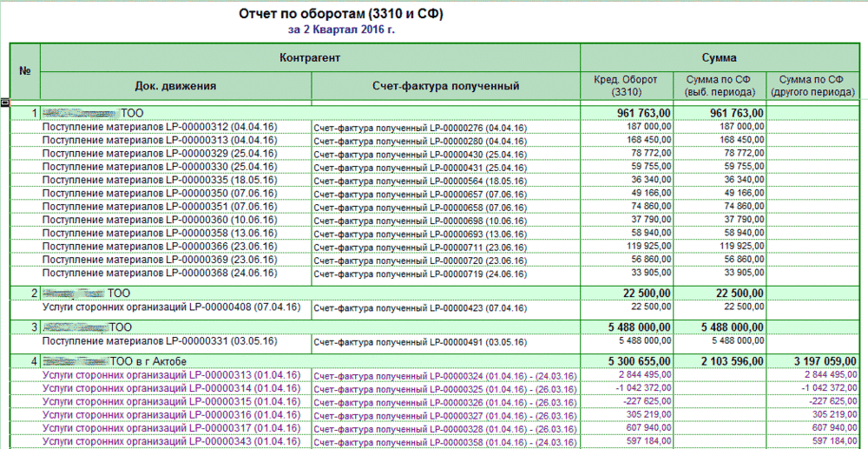Open document Поступление материалов LP-00000350 (07.06.16)
Screen dimensions: 868x449
click(160, 193)
